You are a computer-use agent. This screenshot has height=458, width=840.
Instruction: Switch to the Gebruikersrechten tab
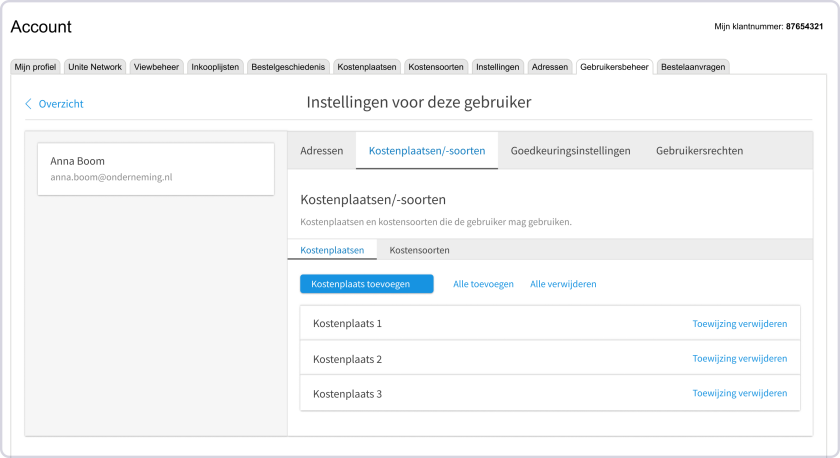[700, 151]
